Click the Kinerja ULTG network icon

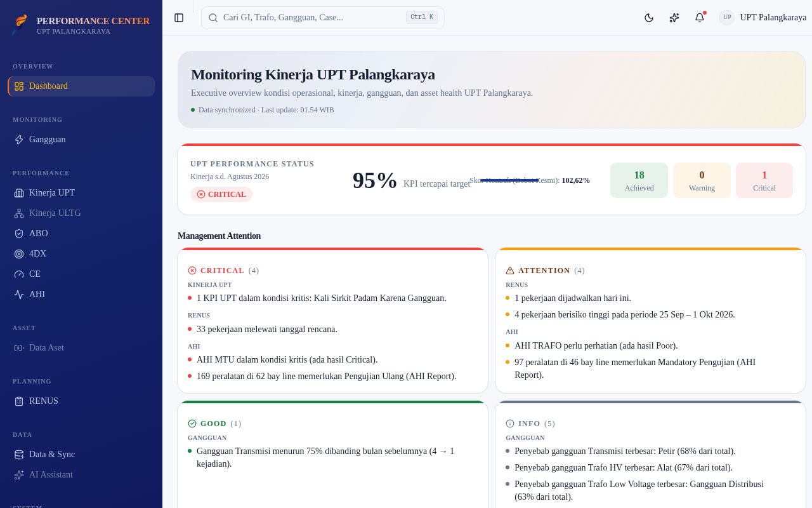[19, 213]
